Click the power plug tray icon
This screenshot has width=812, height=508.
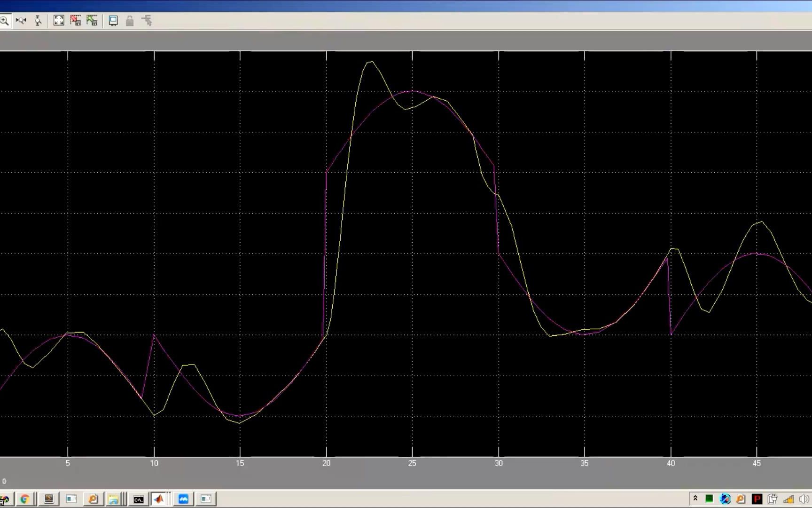click(773, 499)
